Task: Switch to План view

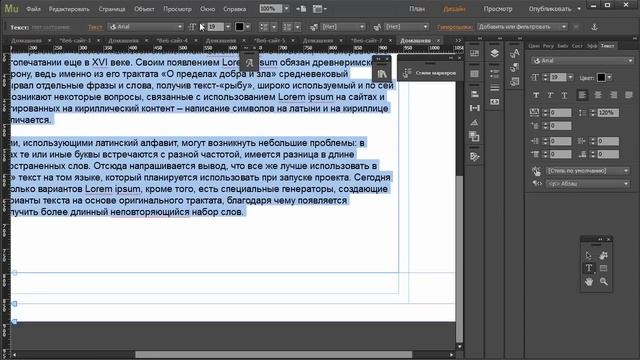Action: (417, 9)
